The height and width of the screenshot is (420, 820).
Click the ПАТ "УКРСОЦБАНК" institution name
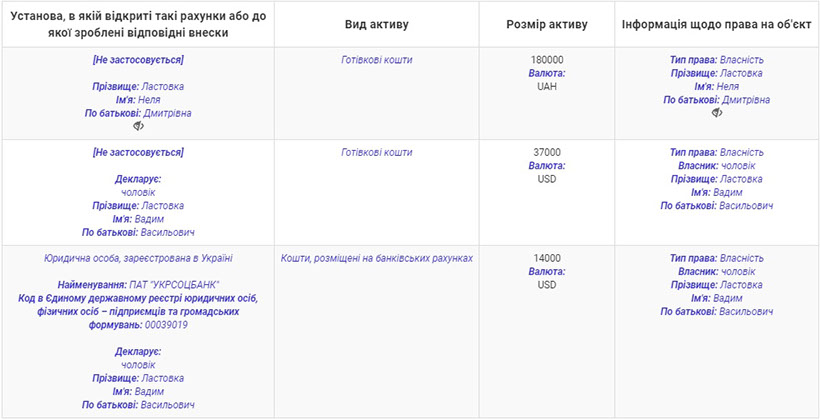pos(174,285)
